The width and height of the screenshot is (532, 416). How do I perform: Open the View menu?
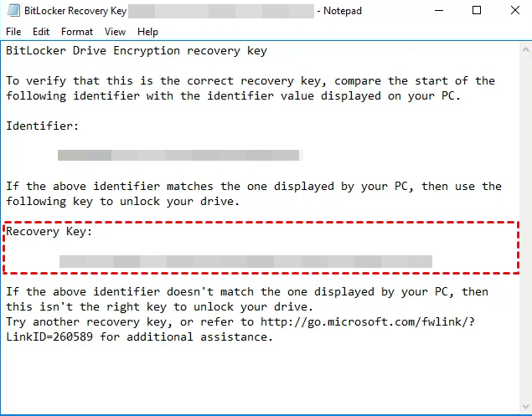tap(115, 32)
